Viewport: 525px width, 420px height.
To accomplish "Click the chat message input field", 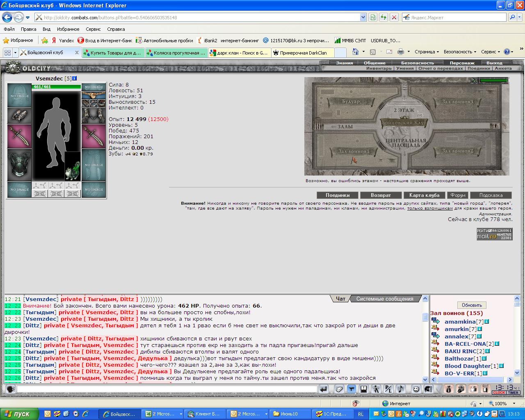I will pos(167,389).
